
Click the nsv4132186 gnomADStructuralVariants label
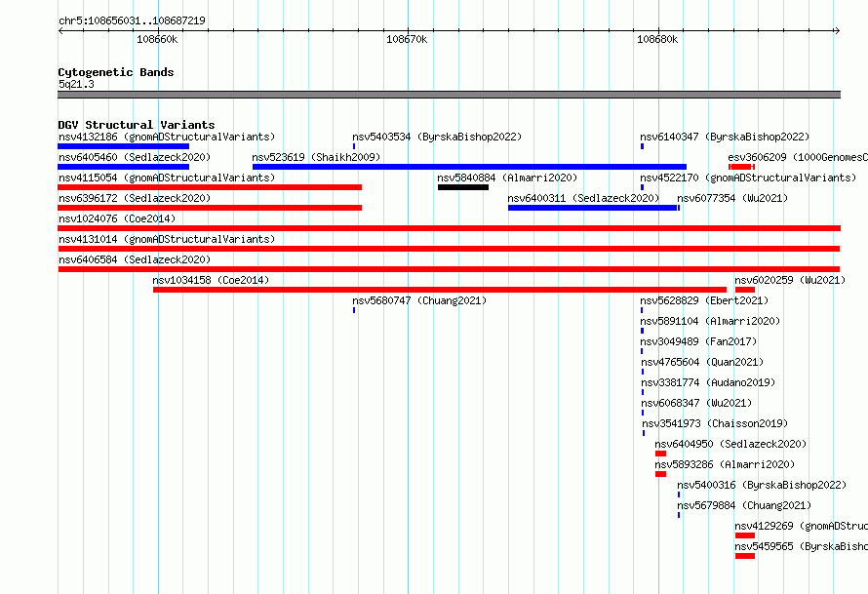[x=167, y=137]
